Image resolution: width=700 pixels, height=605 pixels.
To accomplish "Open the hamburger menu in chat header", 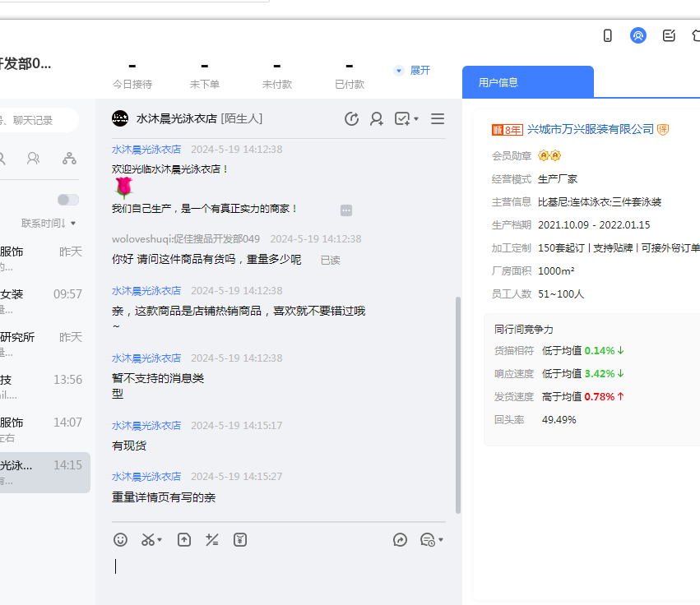I will click(x=438, y=119).
